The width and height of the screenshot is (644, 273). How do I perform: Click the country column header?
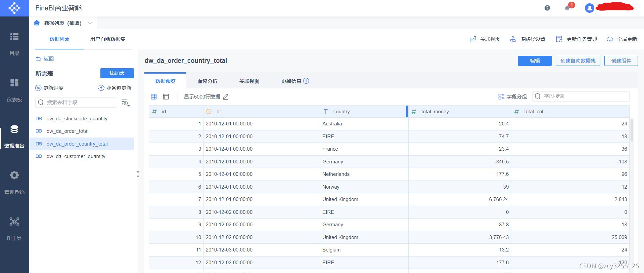pos(364,112)
